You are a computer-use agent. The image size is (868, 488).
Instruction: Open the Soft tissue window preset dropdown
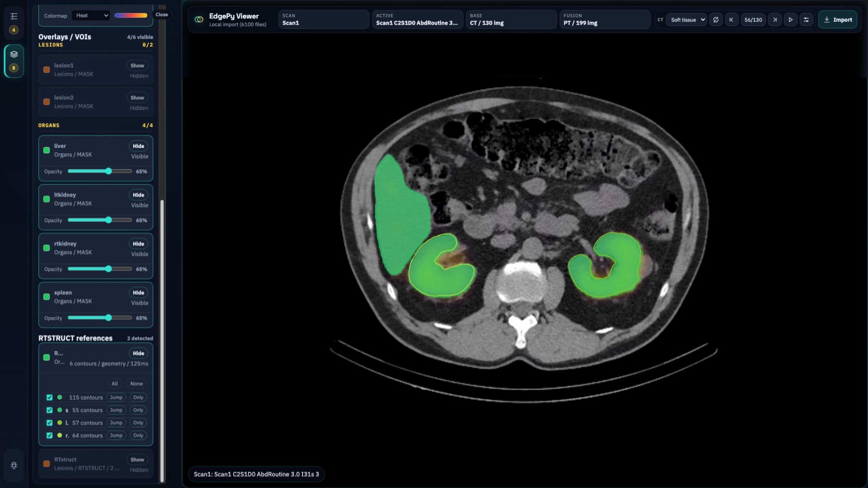tap(686, 20)
